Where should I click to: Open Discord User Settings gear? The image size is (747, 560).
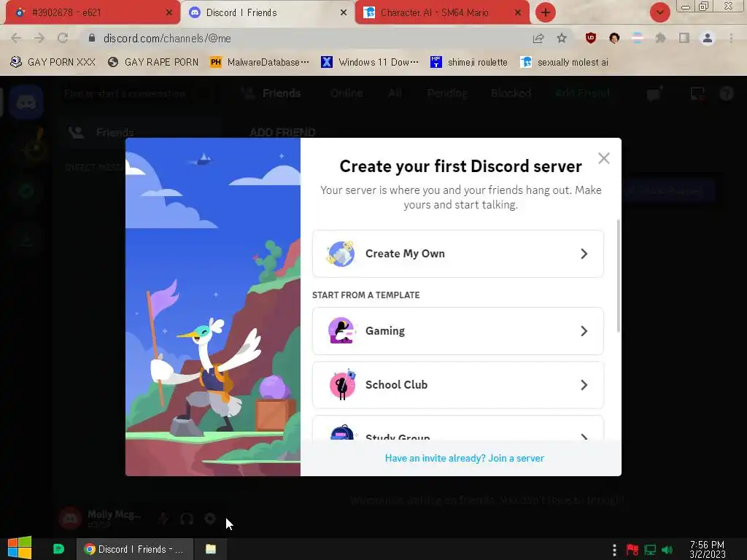click(x=210, y=518)
